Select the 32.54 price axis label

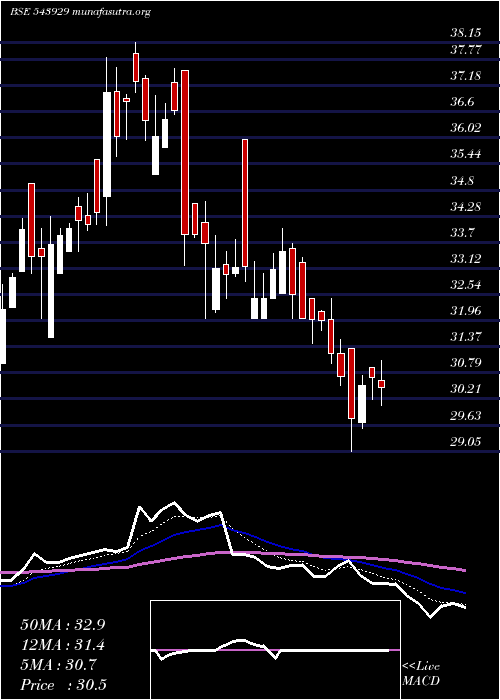click(465, 284)
